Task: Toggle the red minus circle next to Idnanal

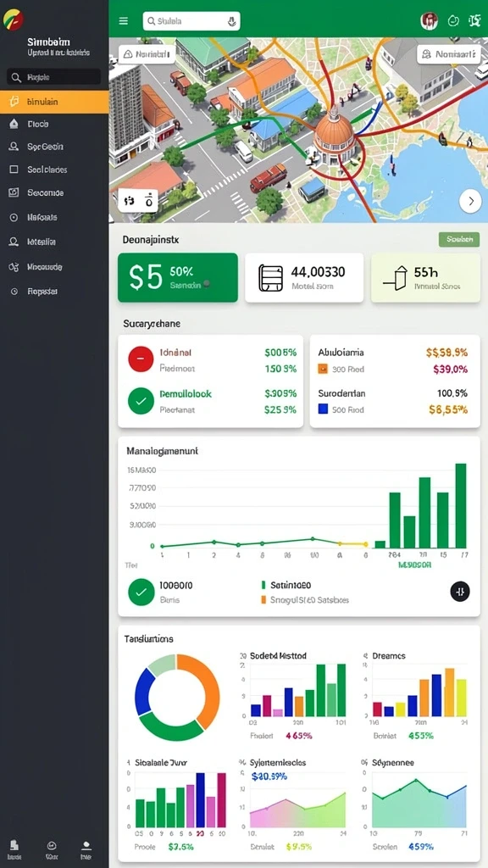Action: point(141,359)
